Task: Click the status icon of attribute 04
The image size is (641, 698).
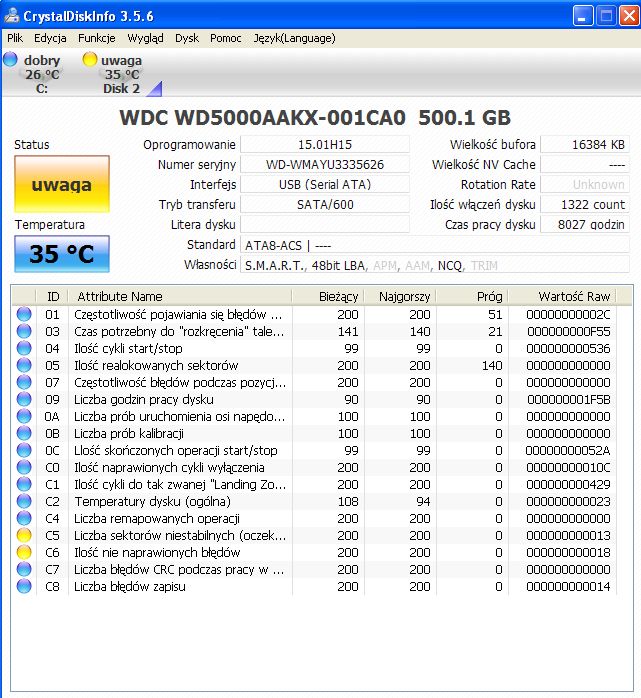Action: (24, 348)
